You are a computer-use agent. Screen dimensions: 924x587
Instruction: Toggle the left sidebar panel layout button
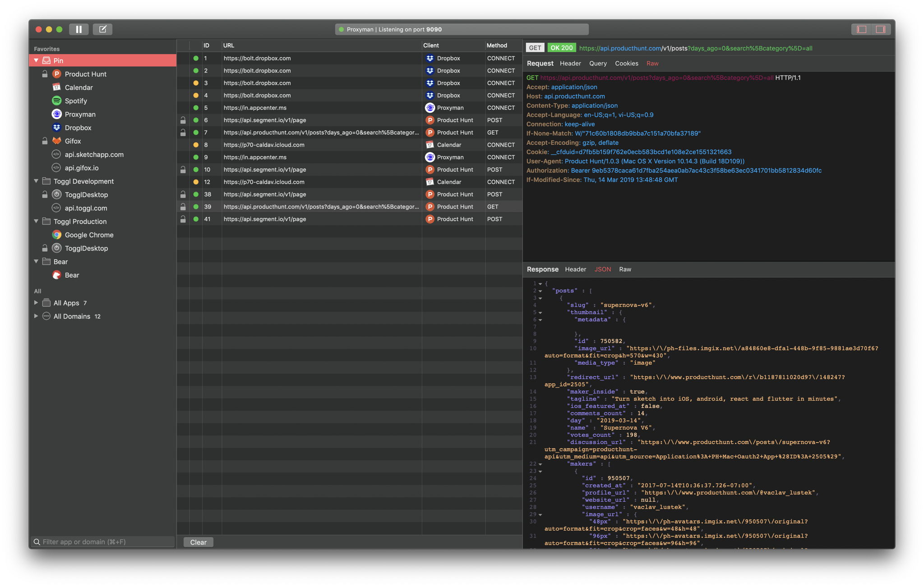[x=862, y=29]
